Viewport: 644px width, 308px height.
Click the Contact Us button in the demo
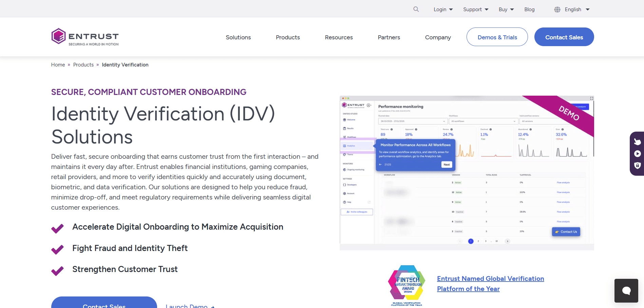point(566,232)
